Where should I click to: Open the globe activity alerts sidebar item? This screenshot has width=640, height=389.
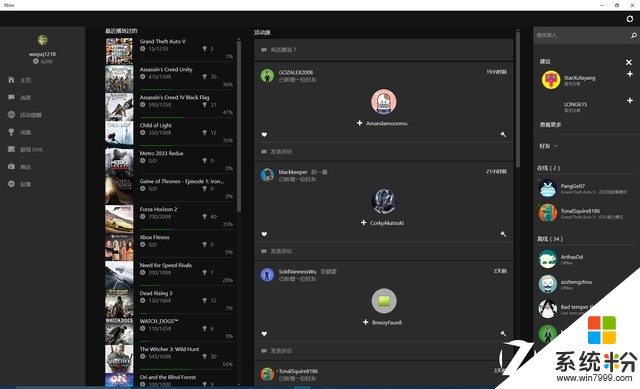tap(25, 115)
